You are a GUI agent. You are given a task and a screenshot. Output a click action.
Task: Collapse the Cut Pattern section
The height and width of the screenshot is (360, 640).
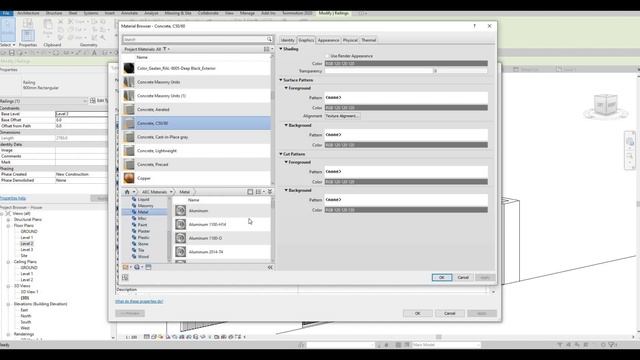281,154
